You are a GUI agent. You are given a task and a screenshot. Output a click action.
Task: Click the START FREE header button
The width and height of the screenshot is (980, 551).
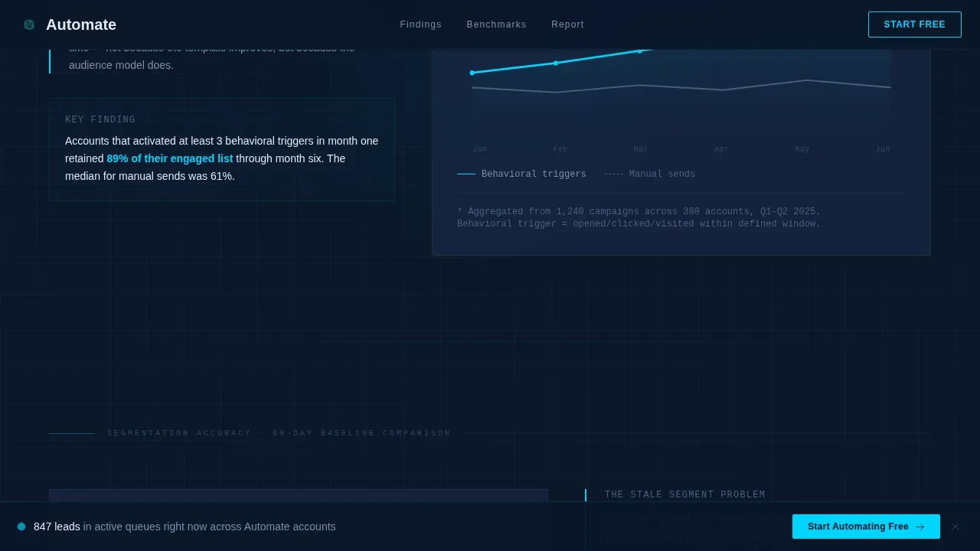(x=914, y=24)
